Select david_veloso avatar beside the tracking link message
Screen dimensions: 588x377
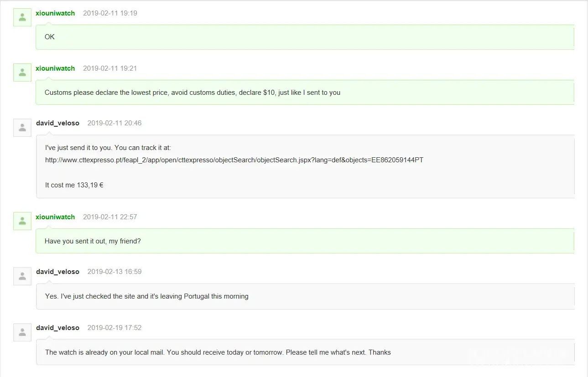(22, 128)
